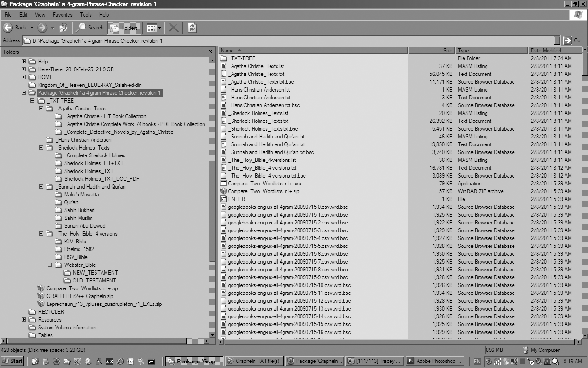Click the Forward arrow toolbar button

coord(43,28)
